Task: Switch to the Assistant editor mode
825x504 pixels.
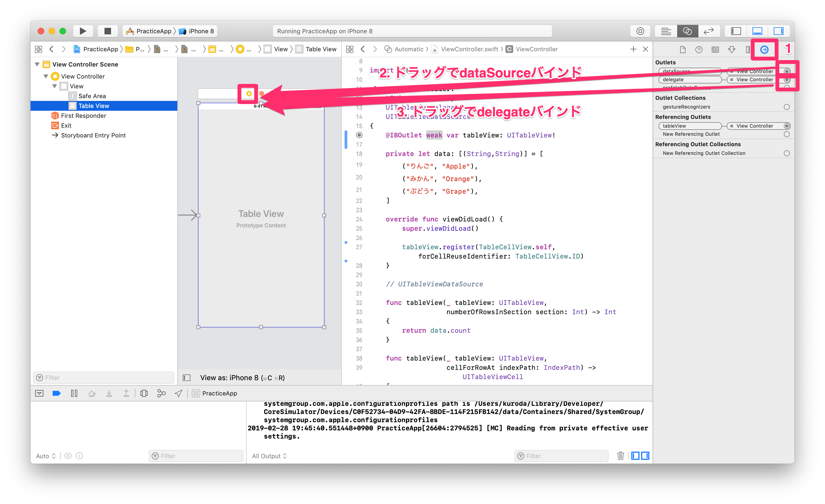Action: (x=687, y=31)
